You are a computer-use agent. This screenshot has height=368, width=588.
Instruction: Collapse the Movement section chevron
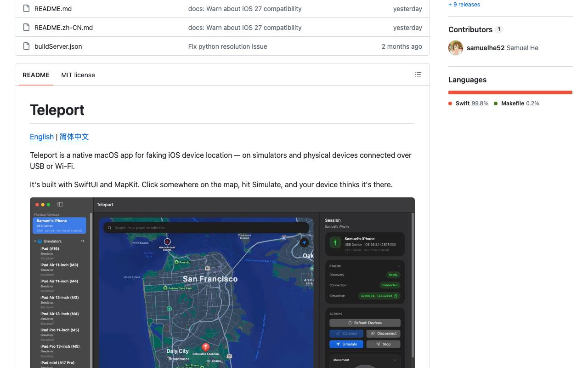(395, 360)
